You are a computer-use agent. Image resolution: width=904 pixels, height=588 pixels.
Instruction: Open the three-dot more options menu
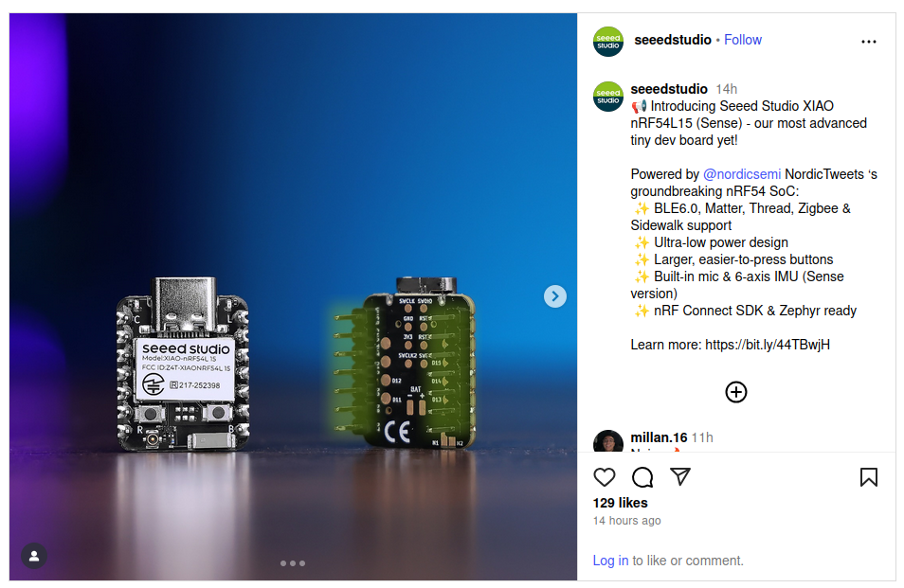click(x=868, y=42)
